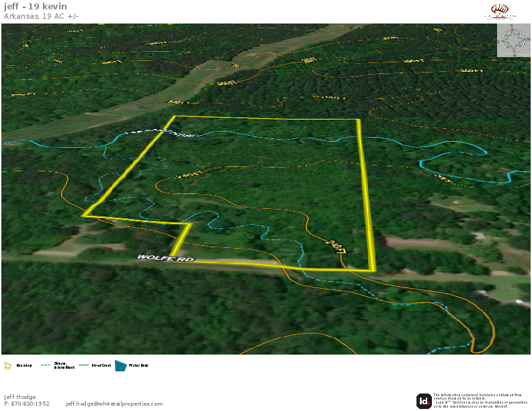This screenshot has width=532, height=411.
Task: Click the Stream Intermittent dashed line symbol
Action: (46, 366)
